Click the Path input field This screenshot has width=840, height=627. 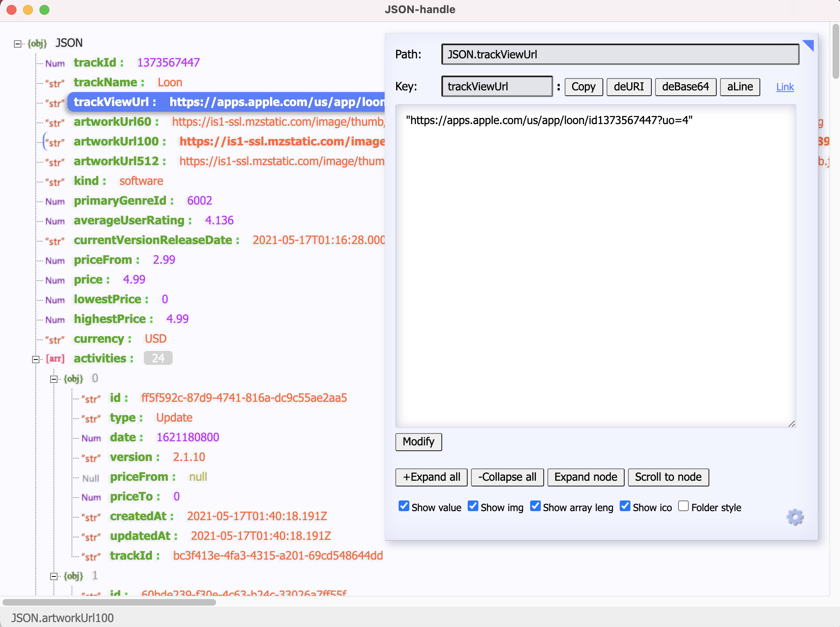(621, 54)
